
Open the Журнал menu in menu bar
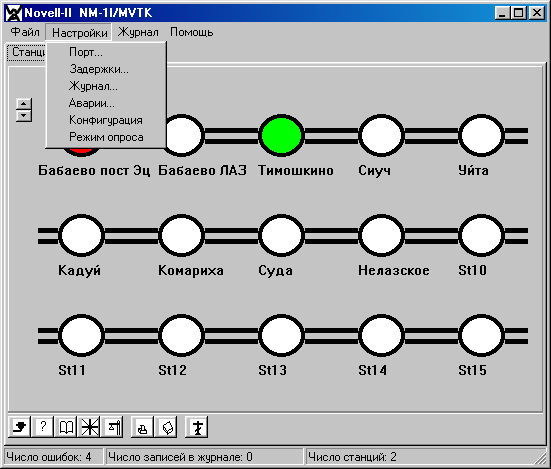(x=138, y=32)
